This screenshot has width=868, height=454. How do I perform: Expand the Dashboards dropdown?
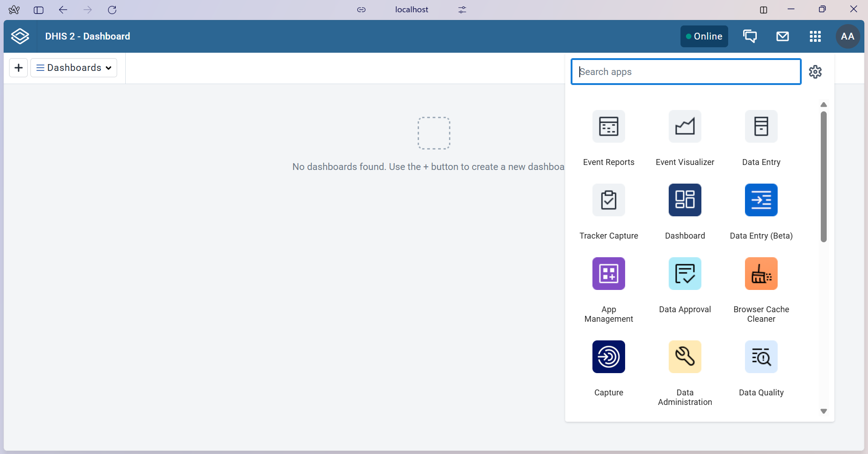click(x=74, y=68)
